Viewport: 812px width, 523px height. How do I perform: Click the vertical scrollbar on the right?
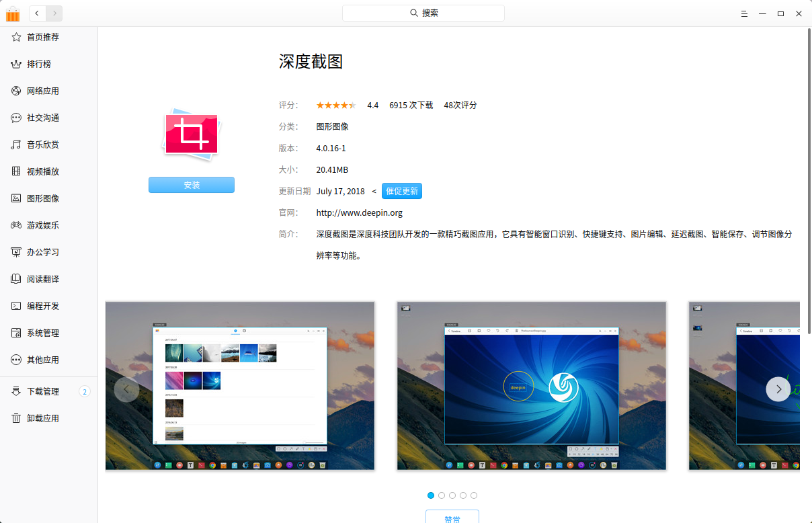pyautogui.click(x=809, y=182)
